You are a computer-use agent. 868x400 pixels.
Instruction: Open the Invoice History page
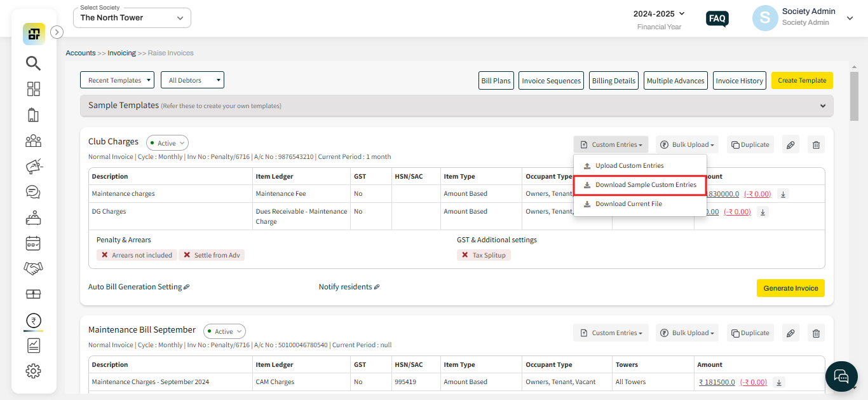(x=739, y=80)
